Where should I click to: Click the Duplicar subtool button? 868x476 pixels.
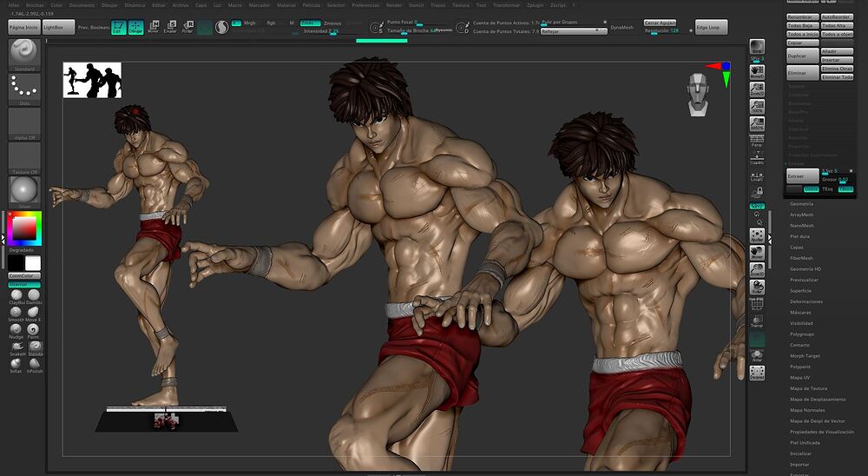(803, 56)
